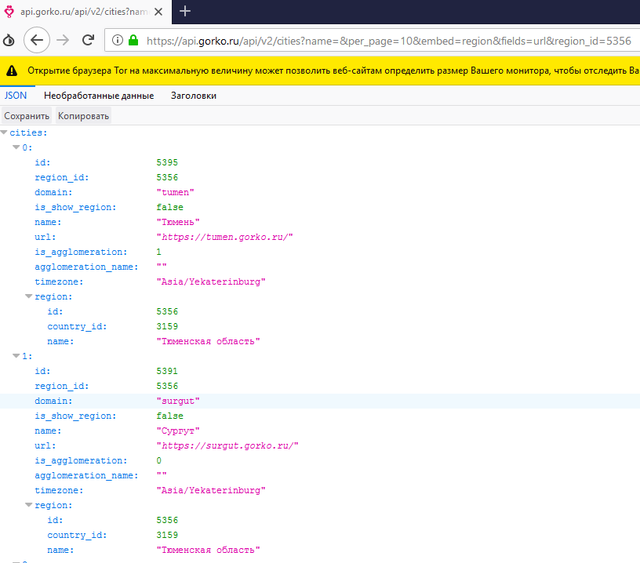Image resolution: width=640 pixels, height=563 pixels.
Task: Click id value 5395
Action: pos(167,162)
